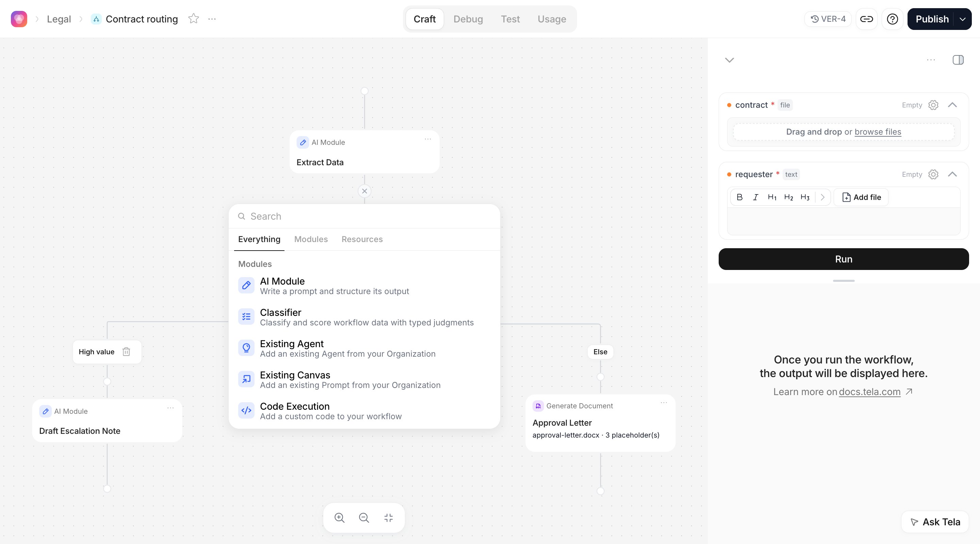Screen dimensions: 980x544
Task: Apply Heading 2 in requester editor
Action: 788,197
